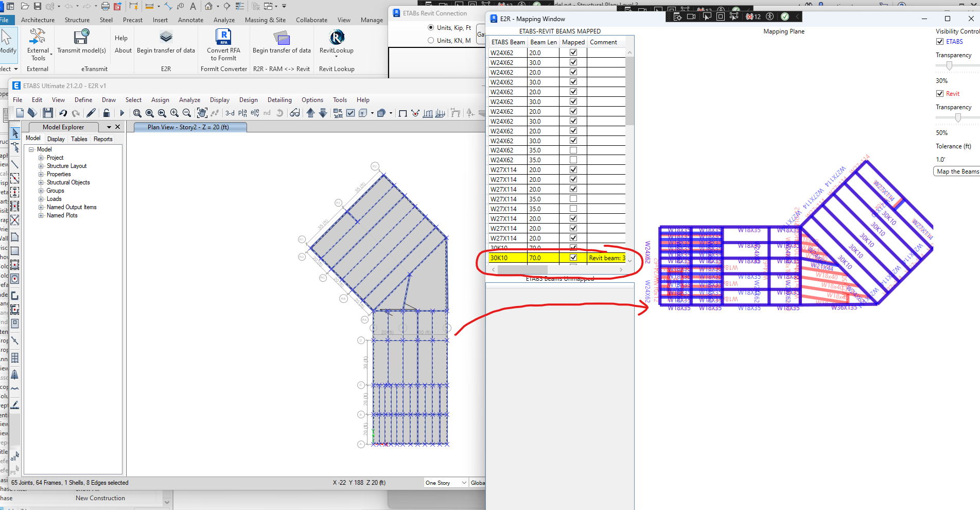Open the One Story dropdown

coord(446,483)
